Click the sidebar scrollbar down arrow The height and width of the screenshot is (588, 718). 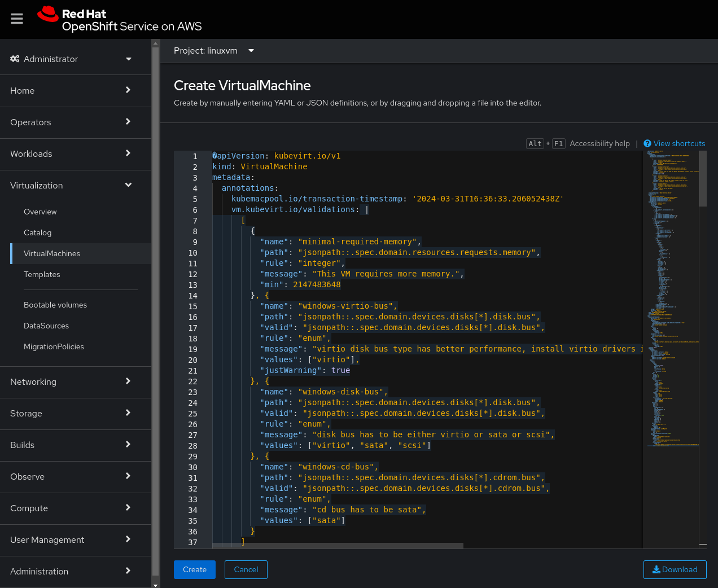155,585
